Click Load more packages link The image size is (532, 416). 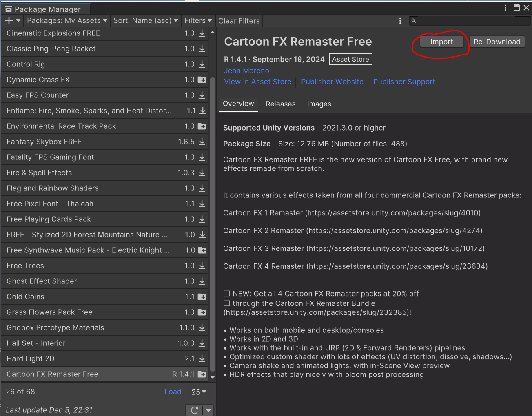[173, 392]
